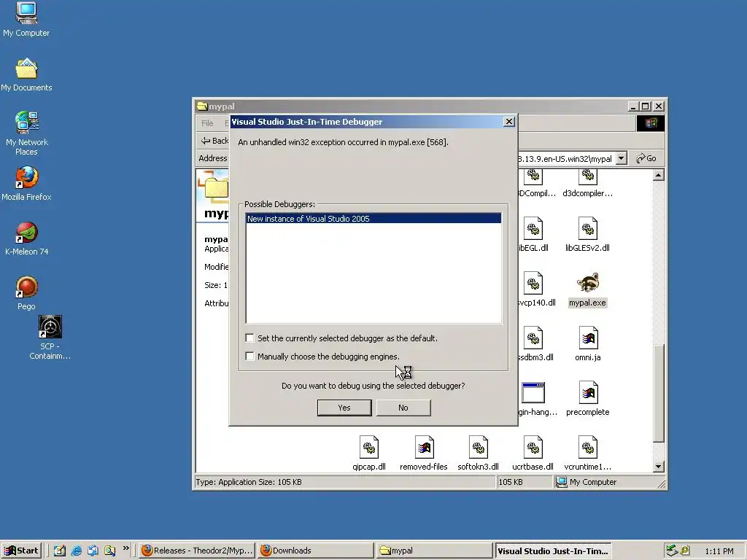Screen dimensions: 747x560
Task: Select New instance of Visual Studio 2005
Action: [x=374, y=219]
